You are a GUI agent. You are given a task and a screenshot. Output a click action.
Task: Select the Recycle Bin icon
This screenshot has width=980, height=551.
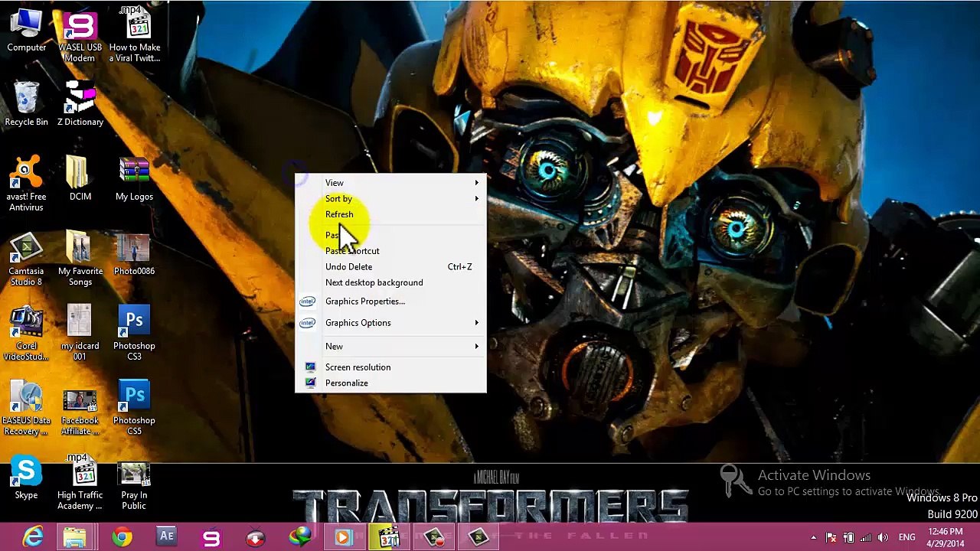pos(26,104)
